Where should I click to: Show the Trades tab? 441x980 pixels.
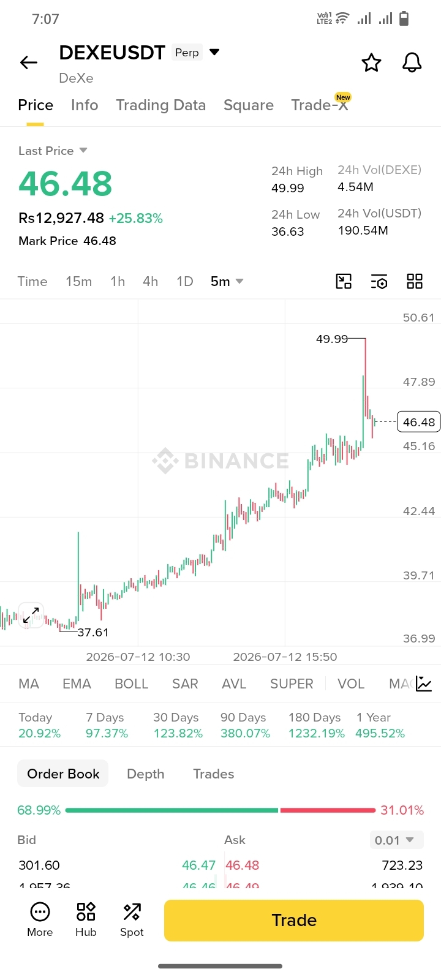(214, 774)
